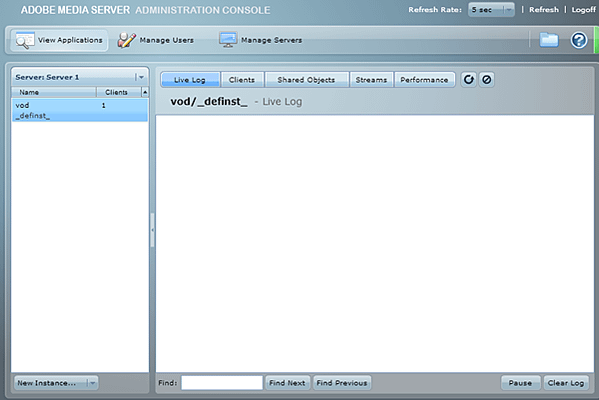Image resolution: width=599 pixels, height=400 pixels.
Task: Expand the Server: Server 1 dropdown
Action: pyautogui.click(x=80, y=77)
